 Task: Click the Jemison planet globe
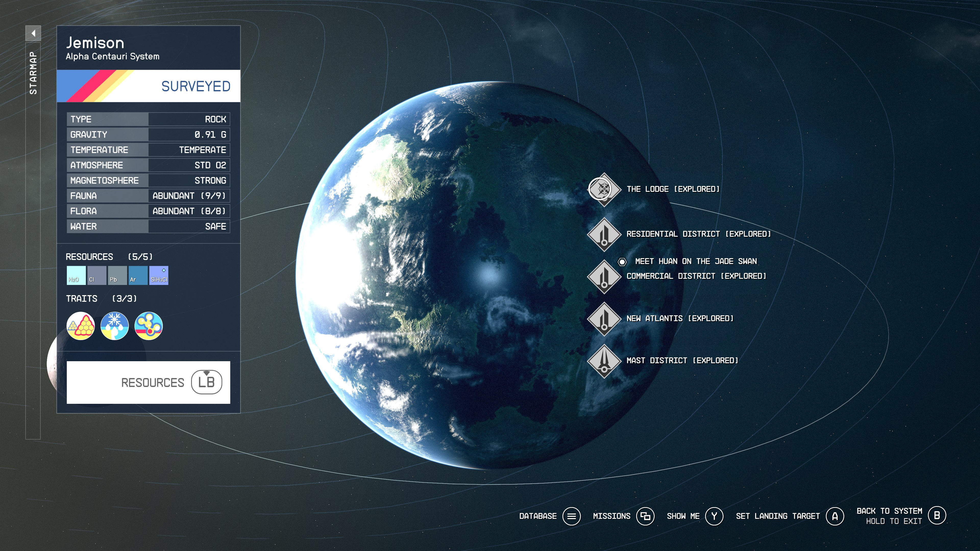pos(490,275)
